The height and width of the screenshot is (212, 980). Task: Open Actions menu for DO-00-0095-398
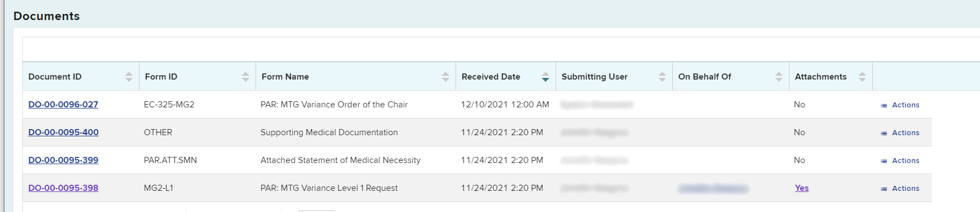[900, 189]
